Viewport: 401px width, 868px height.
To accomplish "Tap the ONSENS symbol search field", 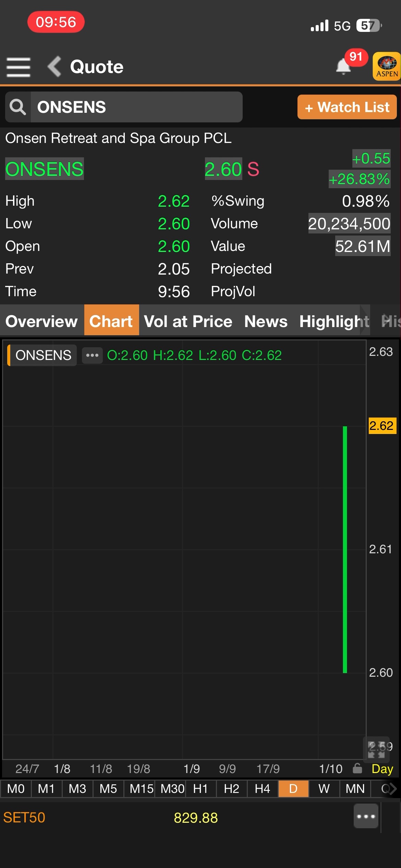I will click(136, 107).
